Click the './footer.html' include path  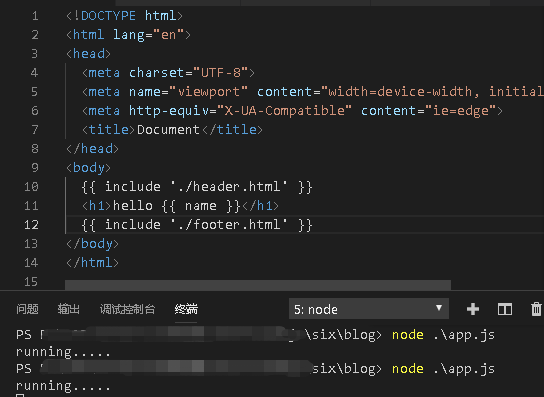(x=229, y=225)
